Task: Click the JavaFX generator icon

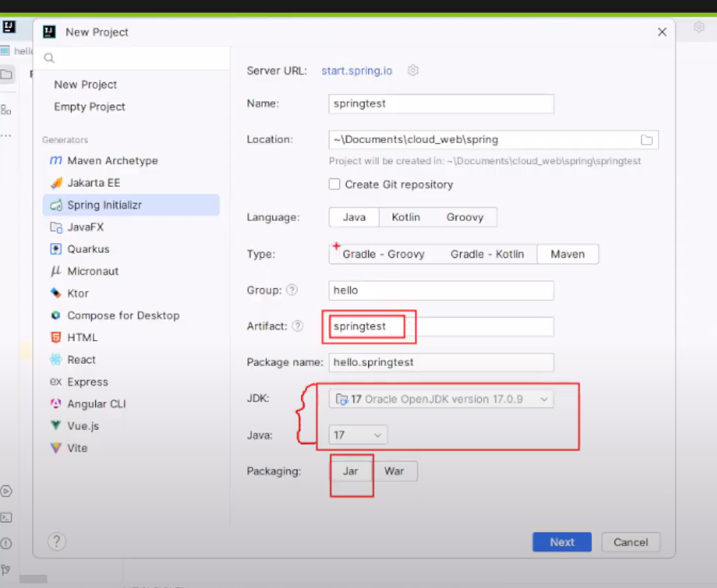Action: (x=56, y=227)
